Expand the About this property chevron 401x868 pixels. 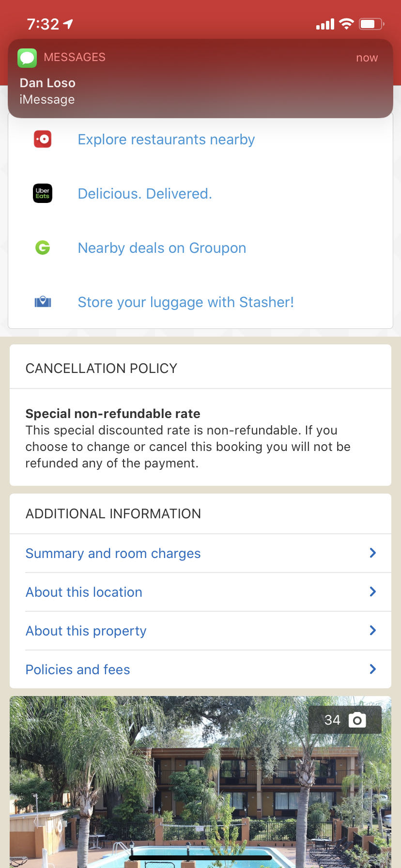coord(372,631)
